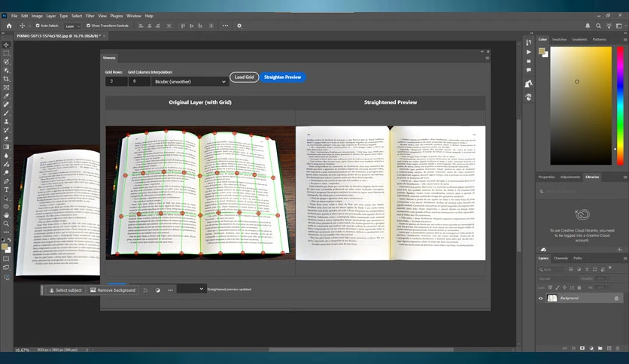Add a layer mask from Layers panel footer
Screen dimensions: 629x364
tap(582, 348)
